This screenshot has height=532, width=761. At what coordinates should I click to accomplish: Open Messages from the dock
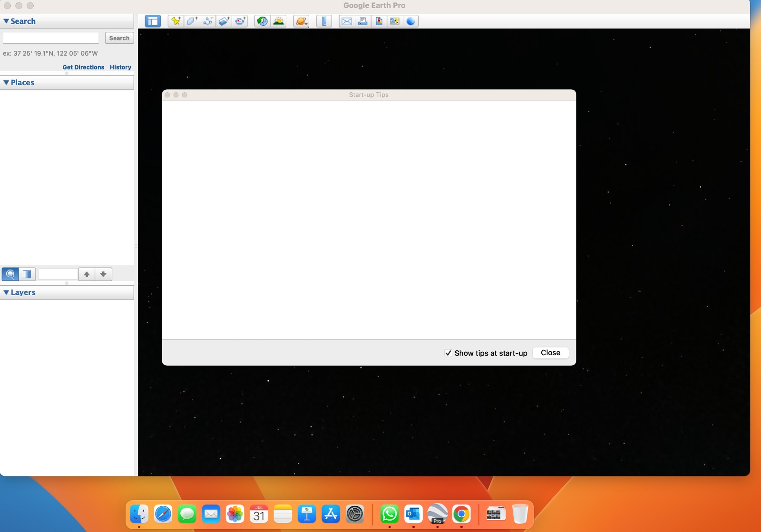(187, 514)
